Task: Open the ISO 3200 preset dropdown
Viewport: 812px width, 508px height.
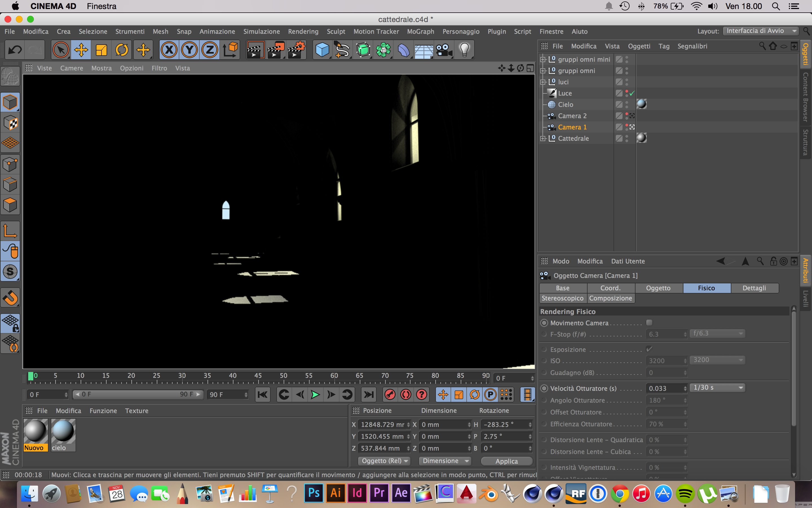Action: pyautogui.click(x=717, y=360)
